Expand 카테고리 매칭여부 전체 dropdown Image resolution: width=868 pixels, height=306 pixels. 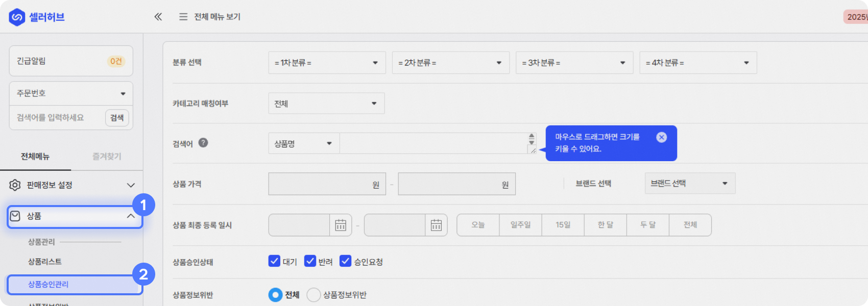[326, 104]
